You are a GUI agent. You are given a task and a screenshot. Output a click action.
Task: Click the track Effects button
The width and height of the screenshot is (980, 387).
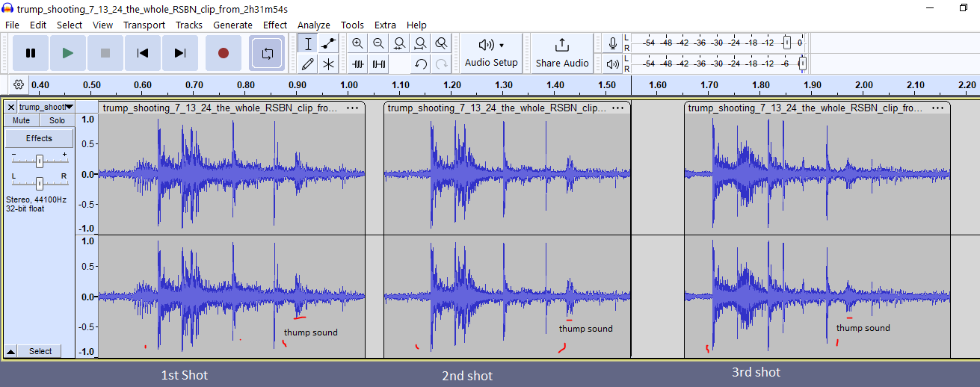40,138
